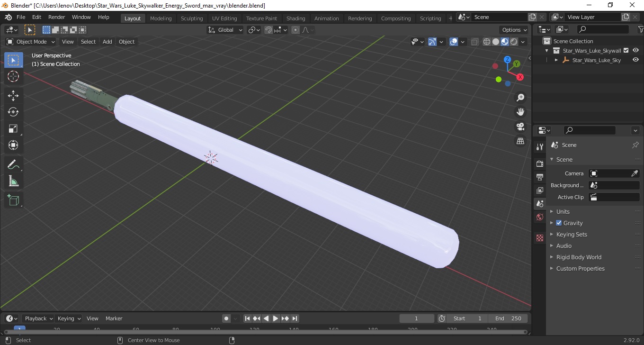Open the viewport Add menu

click(107, 42)
